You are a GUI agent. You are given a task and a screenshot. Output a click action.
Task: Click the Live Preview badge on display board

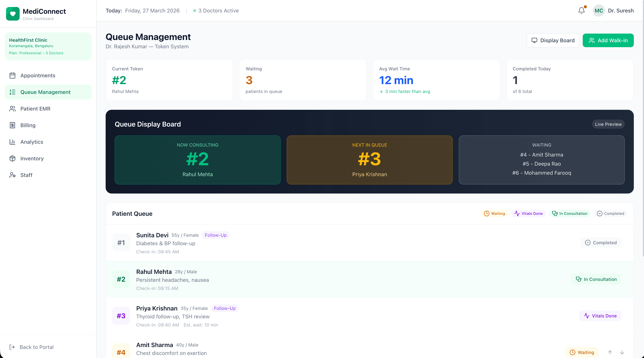pos(608,124)
